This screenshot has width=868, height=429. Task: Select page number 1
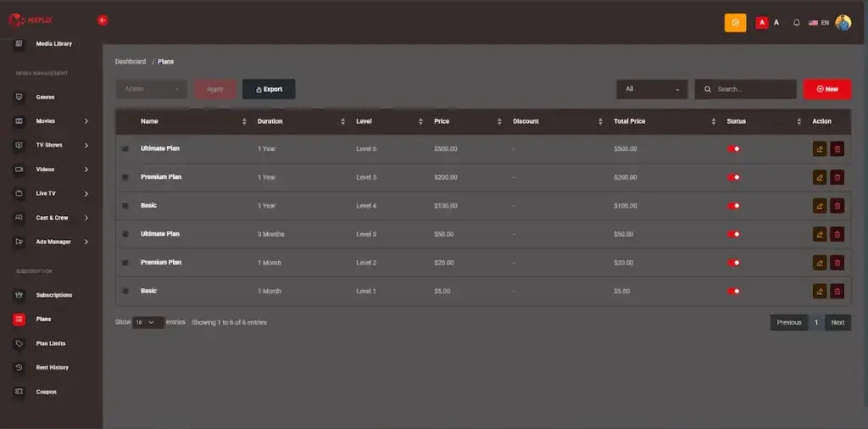tap(816, 322)
